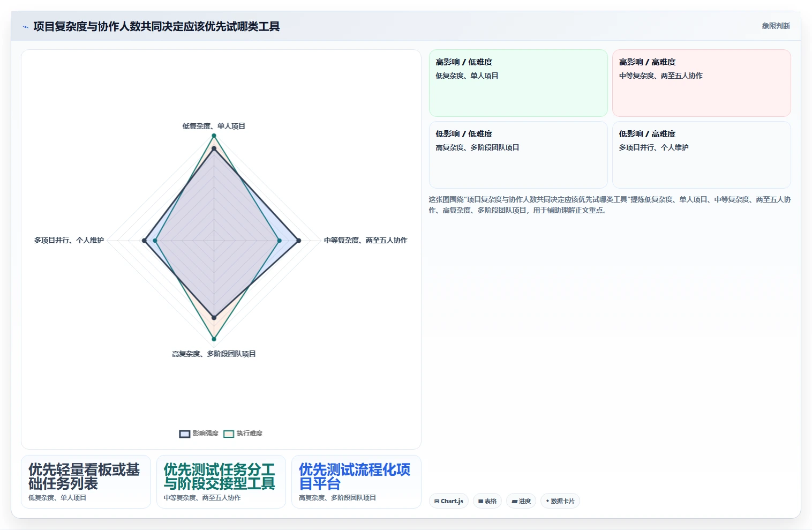Click radar axis label 高复杂度、多阶段团队项目
The width and height of the screenshot is (812, 530).
click(214, 354)
